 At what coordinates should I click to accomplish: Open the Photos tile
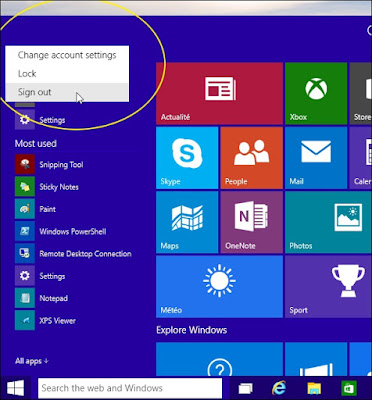tap(329, 222)
